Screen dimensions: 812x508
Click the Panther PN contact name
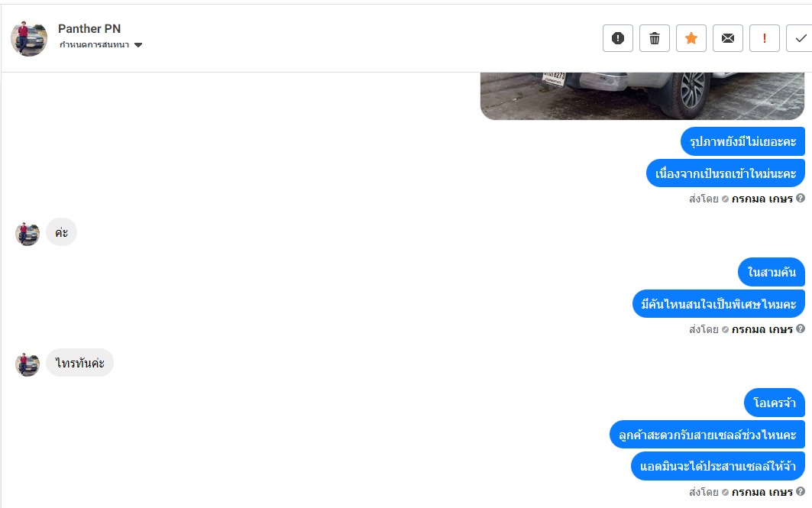point(89,28)
